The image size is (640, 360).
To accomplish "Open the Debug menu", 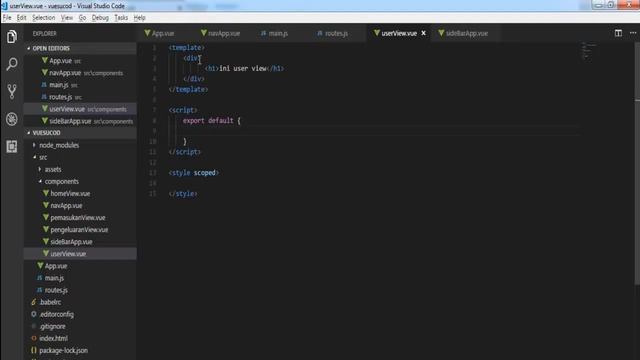I will (100, 18).
